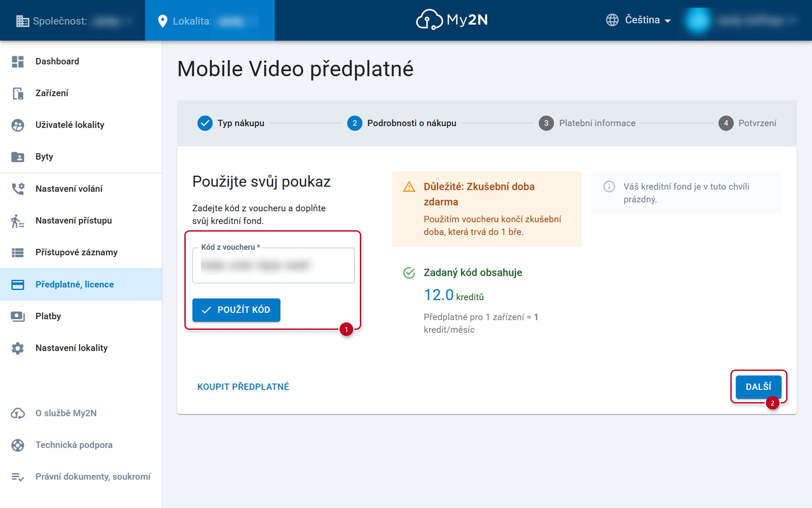The height and width of the screenshot is (508, 812).
Task: Click the Uživatelé lokality people icon
Action: coord(18,125)
